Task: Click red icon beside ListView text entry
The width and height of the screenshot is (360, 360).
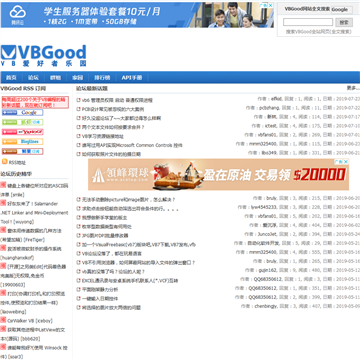Action: click(x=3, y=329)
